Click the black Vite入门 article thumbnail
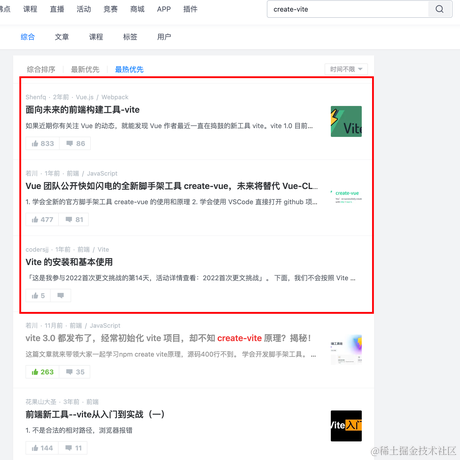Image resolution: width=460 pixels, height=460 pixels. tap(346, 426)
